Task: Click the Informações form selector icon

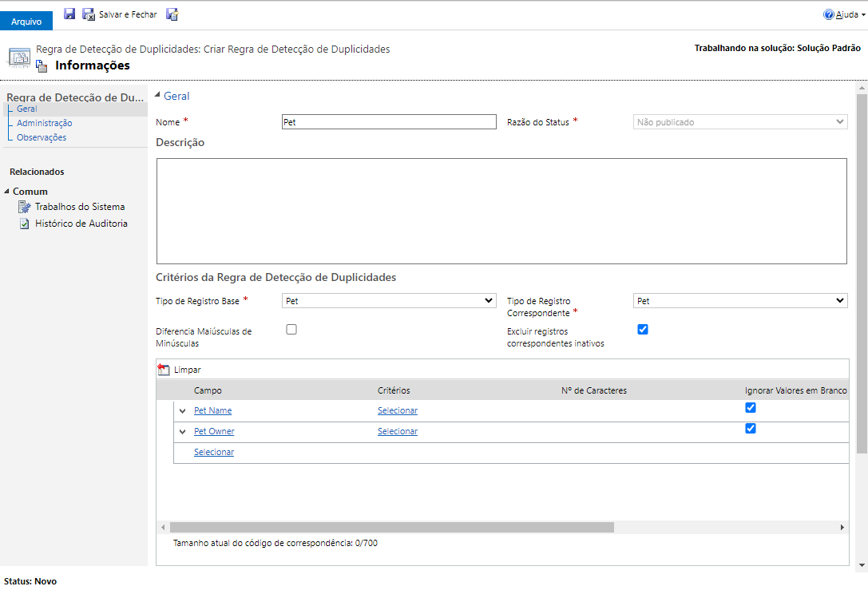Action: (x=41, y=65)
